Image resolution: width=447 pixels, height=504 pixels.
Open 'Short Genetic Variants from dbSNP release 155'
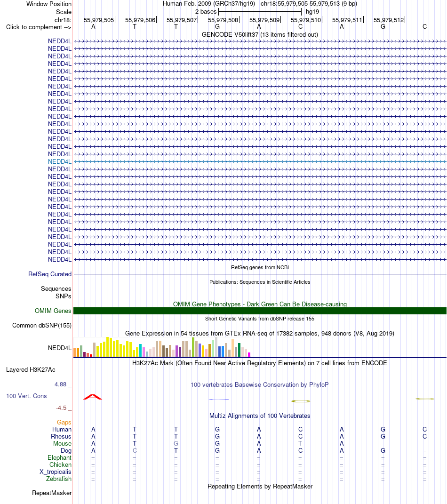(x=260, y=319)
